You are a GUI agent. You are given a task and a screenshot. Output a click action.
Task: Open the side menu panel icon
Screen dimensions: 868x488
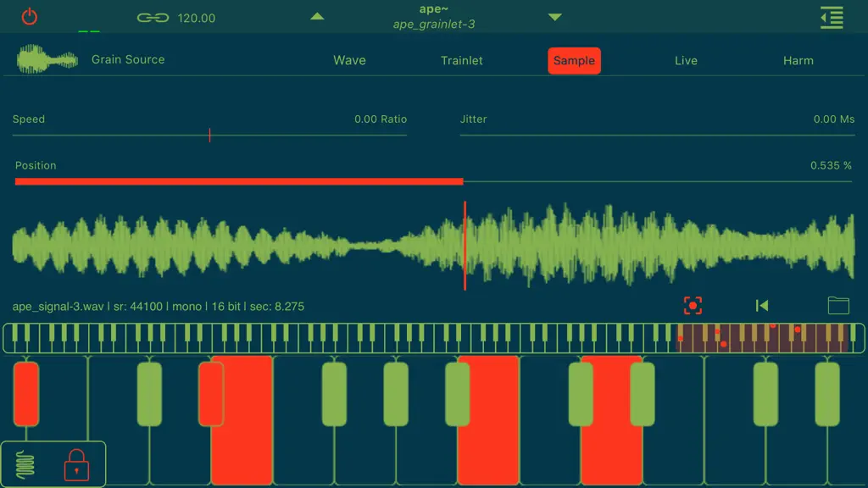tap(832, 18)
